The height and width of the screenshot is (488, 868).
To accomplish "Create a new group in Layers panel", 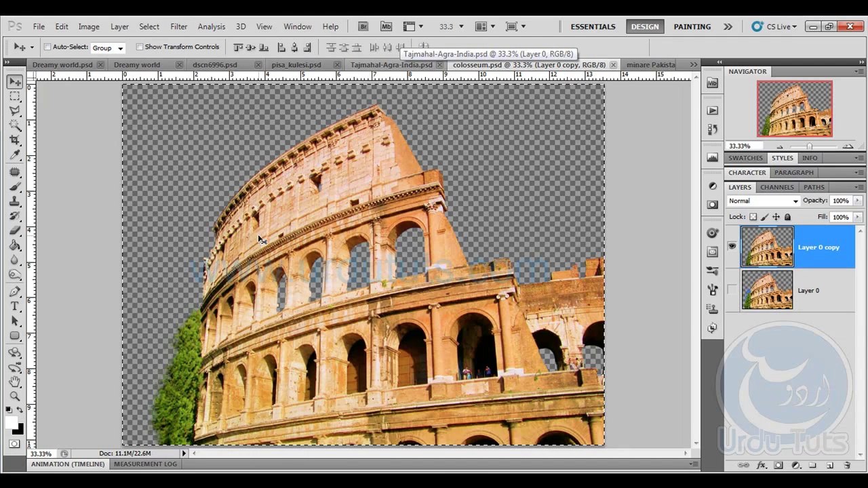I will tap(812, 466).
